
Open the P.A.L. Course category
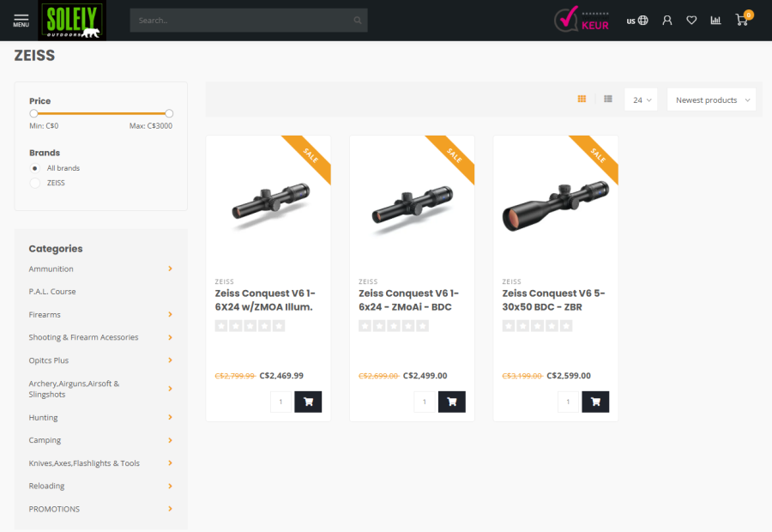[x=52, y=292]
